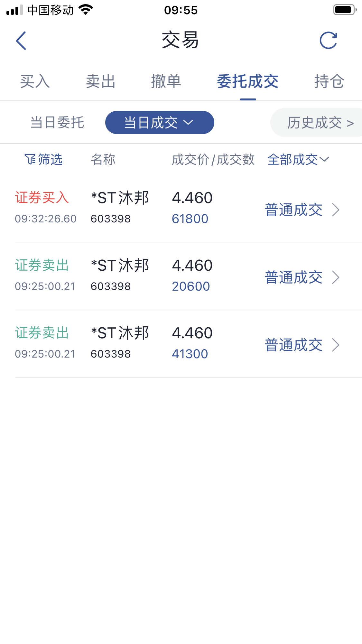Select the 当日委托 option
The height and width of the screenshot is (644, 362).
pos(57,123)
